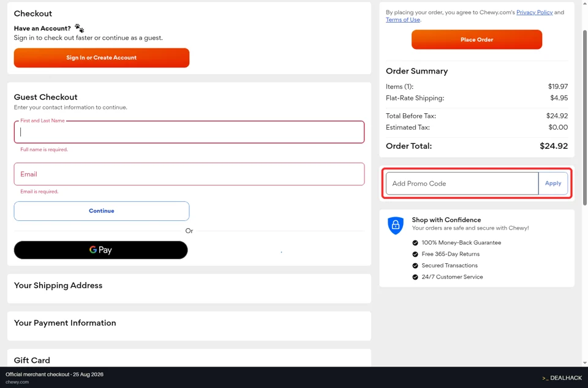The width and height of the screenshot is (588, 388).
Task: Click the Place Order button
Action: (477, 39)
